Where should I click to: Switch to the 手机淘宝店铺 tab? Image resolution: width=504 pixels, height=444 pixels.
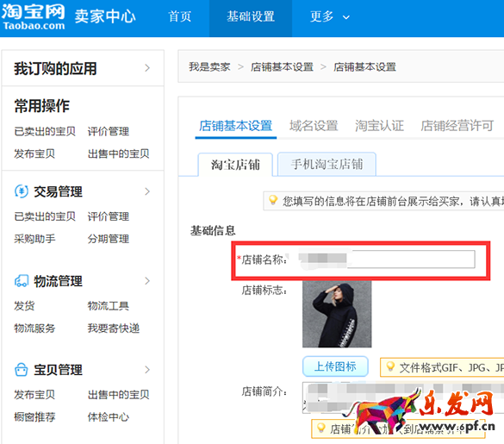coord(327,165)
